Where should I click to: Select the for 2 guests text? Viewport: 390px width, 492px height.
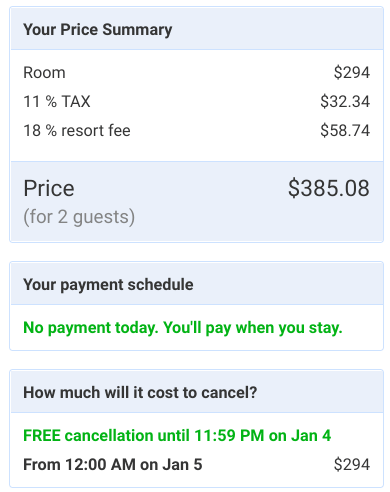pyautogui.click(x=79, y=217)
